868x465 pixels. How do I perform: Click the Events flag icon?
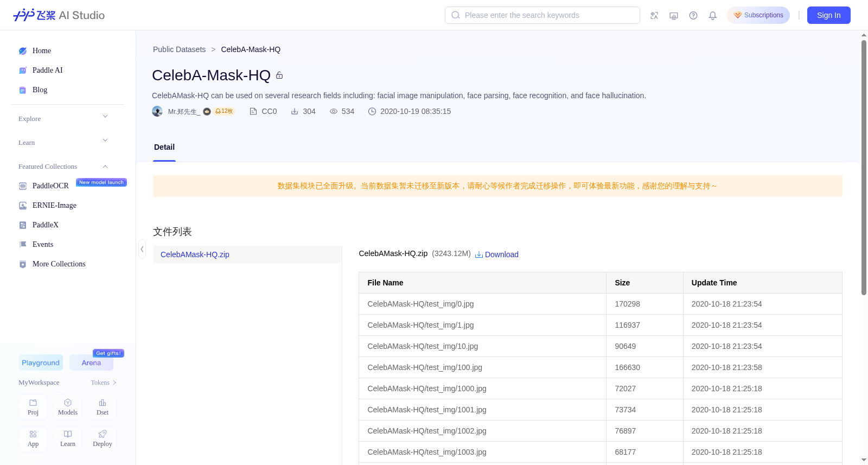tap(23, 245)
